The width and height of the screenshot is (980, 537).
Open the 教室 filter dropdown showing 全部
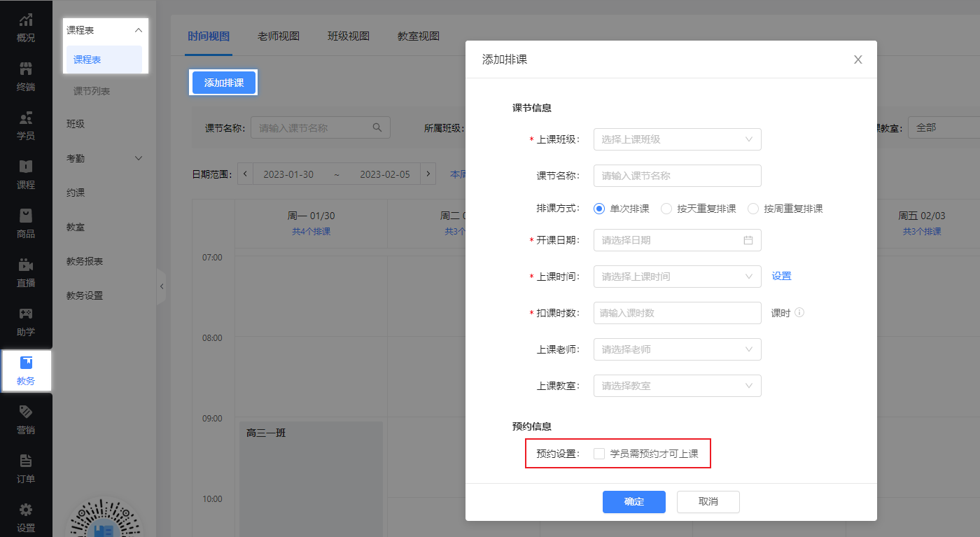(944, 127)
